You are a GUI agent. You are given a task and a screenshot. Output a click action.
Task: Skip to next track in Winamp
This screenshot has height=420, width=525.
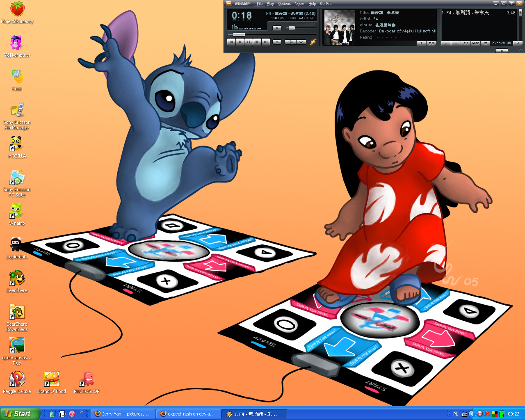point(266,42)
